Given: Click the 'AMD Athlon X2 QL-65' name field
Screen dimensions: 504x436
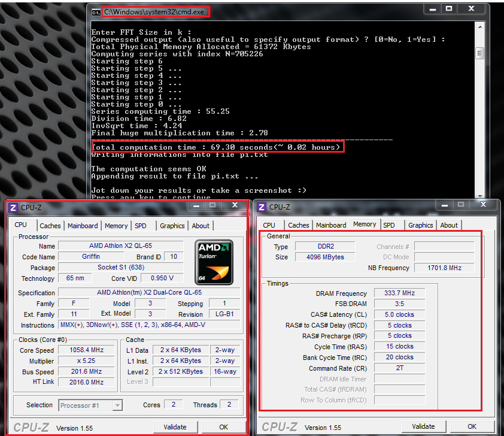Looking at the screenshot, I should pos(120,246).
